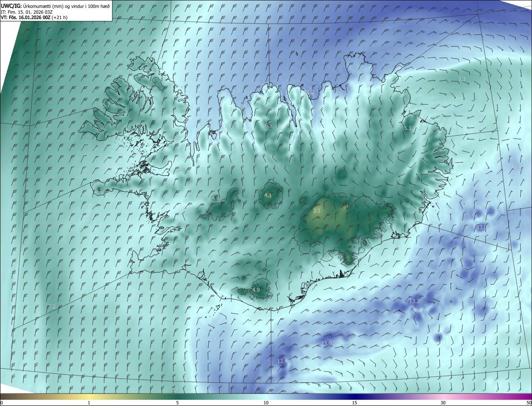532x406 pixels.
Task: Click the 7.3 value northeast of Iceland
Action: [462, 79]
